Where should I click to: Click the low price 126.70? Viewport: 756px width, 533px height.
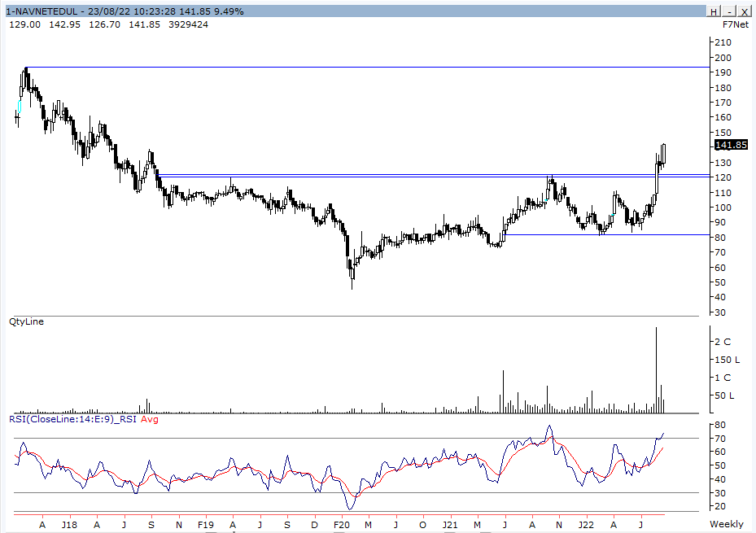(x=105, y=24)
